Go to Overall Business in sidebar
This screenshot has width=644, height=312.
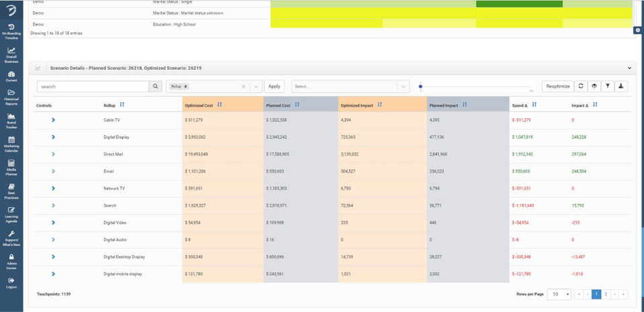[x=11, y=56]
